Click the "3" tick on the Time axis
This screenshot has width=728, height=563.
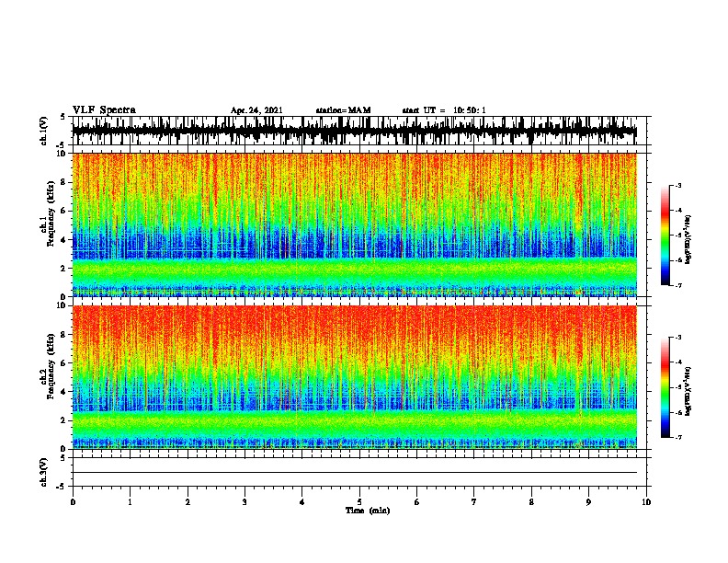245,502
